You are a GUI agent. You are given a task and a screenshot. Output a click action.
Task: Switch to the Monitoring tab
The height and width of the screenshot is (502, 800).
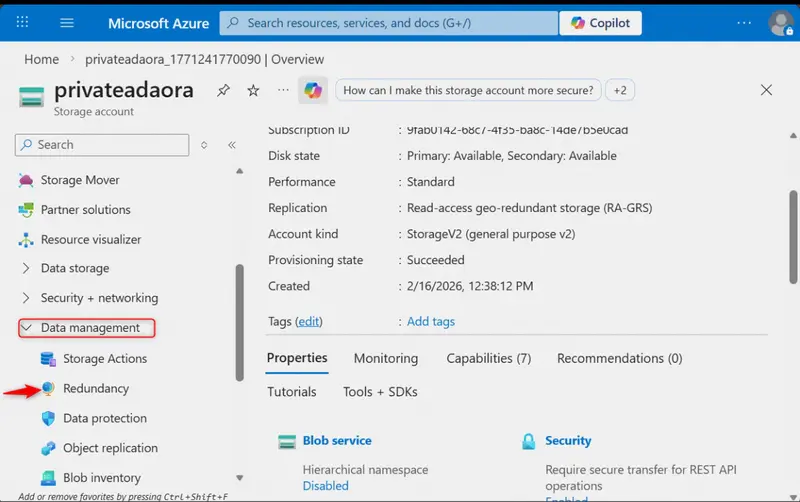coord(386,359)
